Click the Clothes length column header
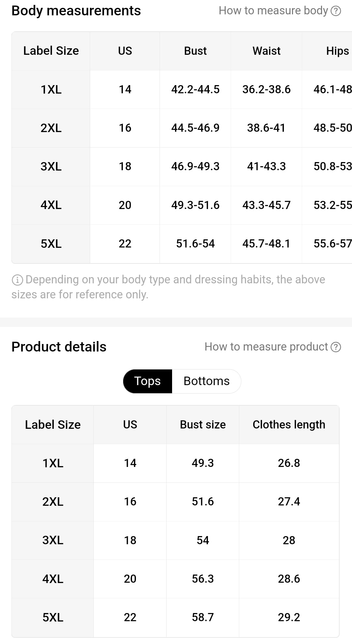352x644 pixels. pos(289,425)
